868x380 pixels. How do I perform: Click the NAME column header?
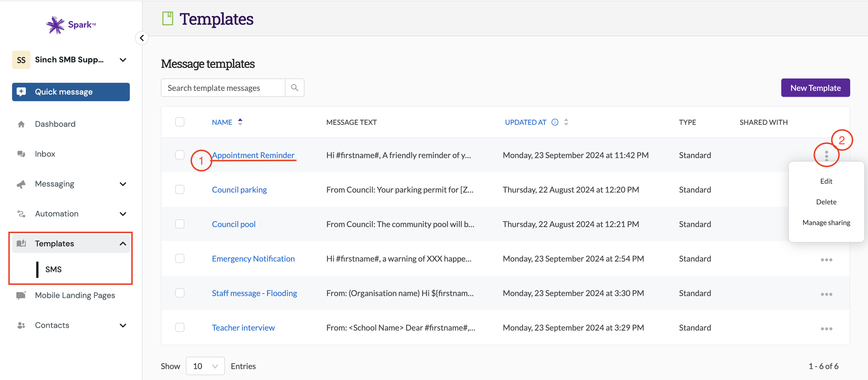point(222,122)
